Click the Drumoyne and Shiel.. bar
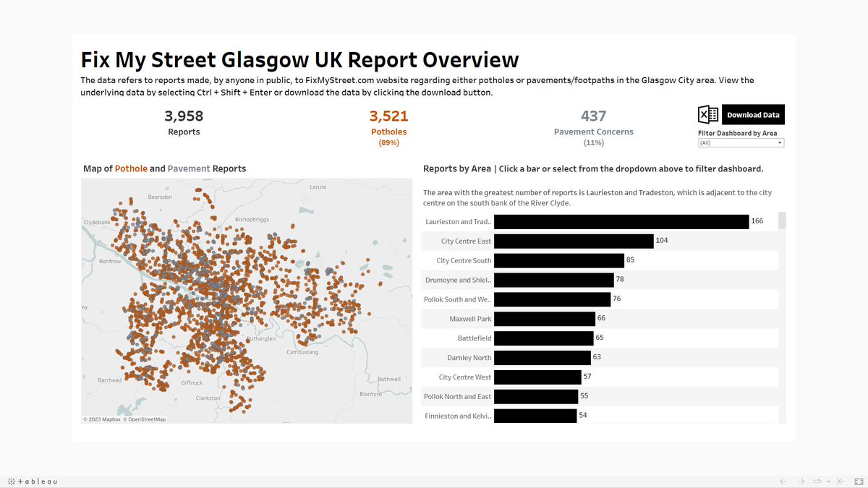Screen dimensions: 868x488 554,280
